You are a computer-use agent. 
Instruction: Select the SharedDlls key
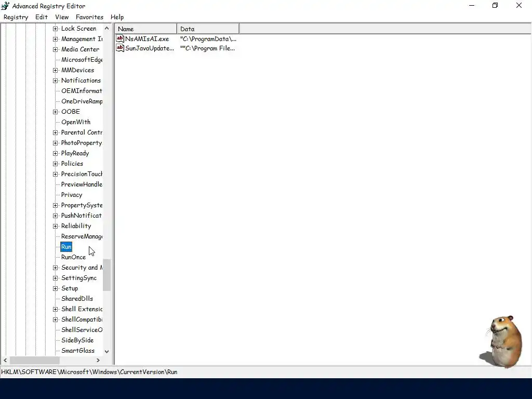(77, 299)
